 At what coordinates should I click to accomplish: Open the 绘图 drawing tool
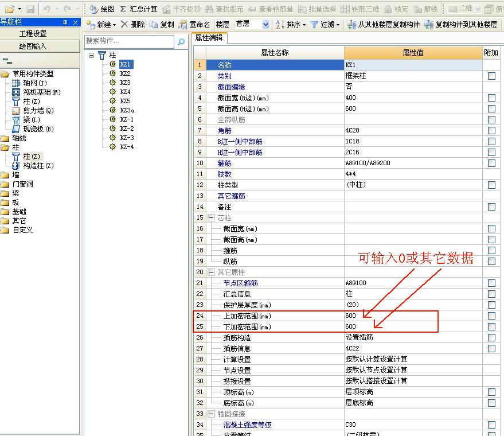point(102,9)
